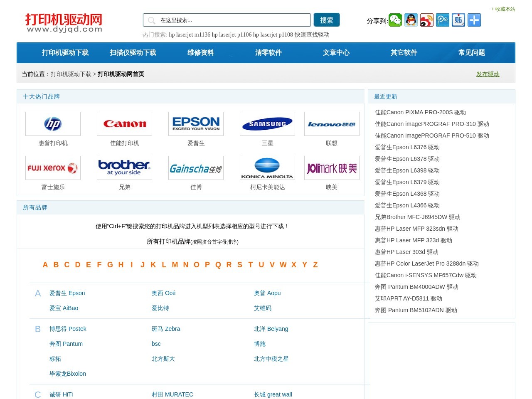Open the 北洋 Beiyang brand link

tap(271, 329)
